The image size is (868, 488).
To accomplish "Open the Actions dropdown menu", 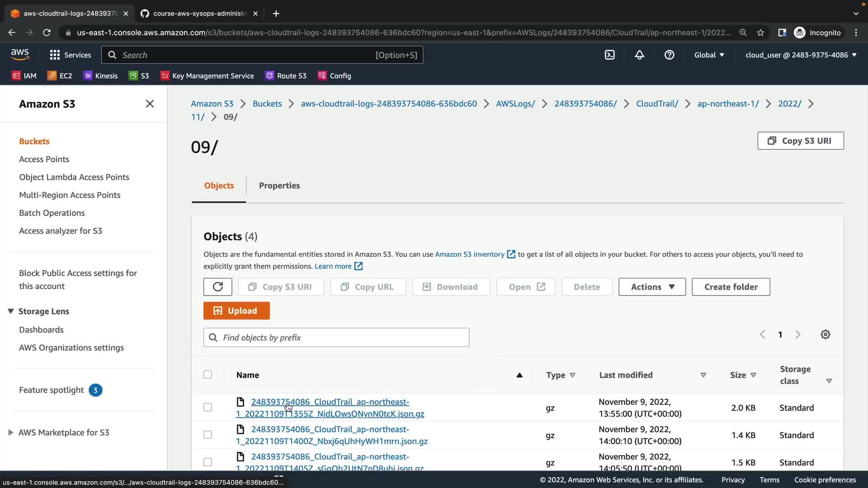I will pos(652,287).
